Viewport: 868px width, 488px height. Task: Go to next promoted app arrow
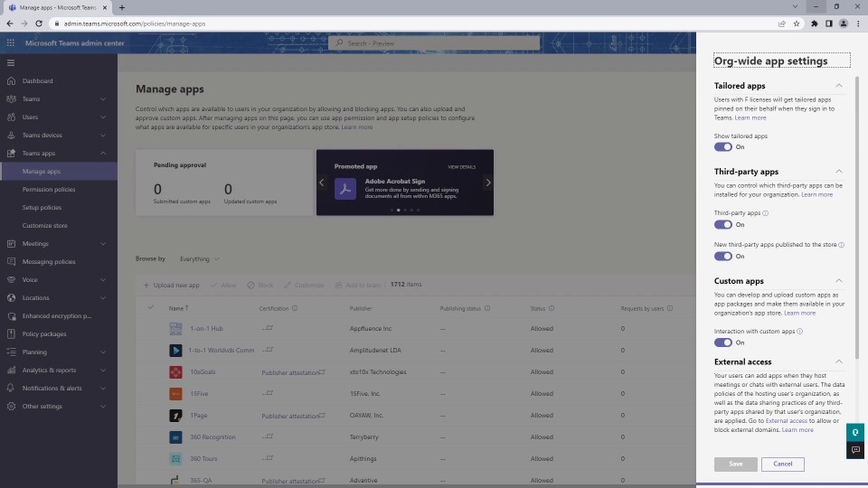(x=487, y=183)
